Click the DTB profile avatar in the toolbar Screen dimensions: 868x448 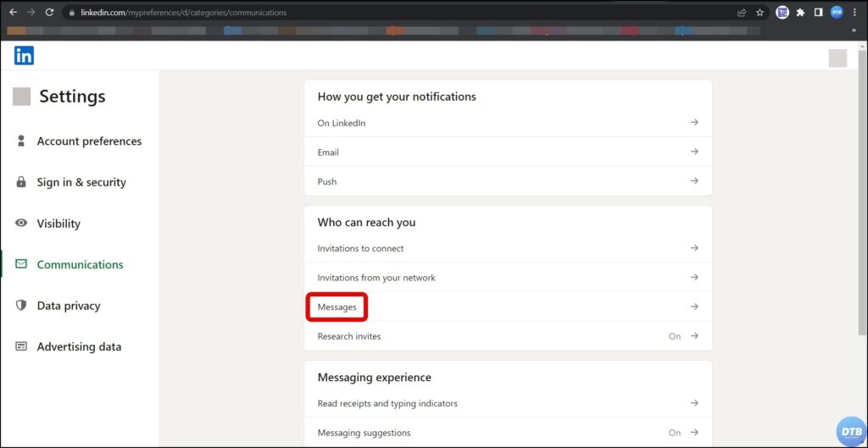click(837, 12)
